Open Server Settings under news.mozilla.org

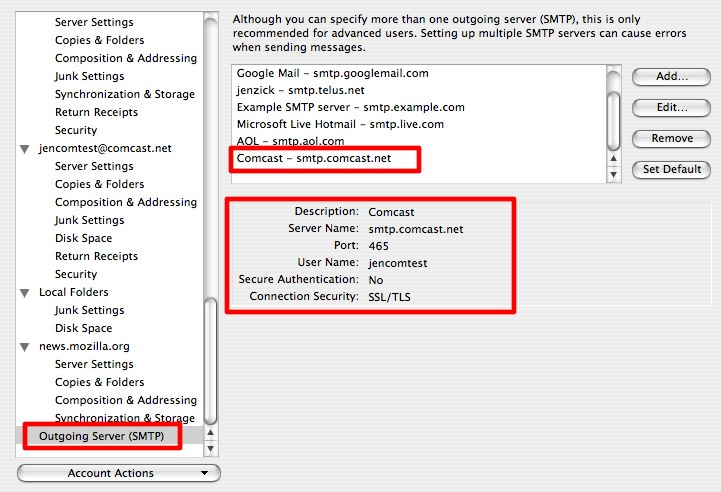click(x=94, y=364)
